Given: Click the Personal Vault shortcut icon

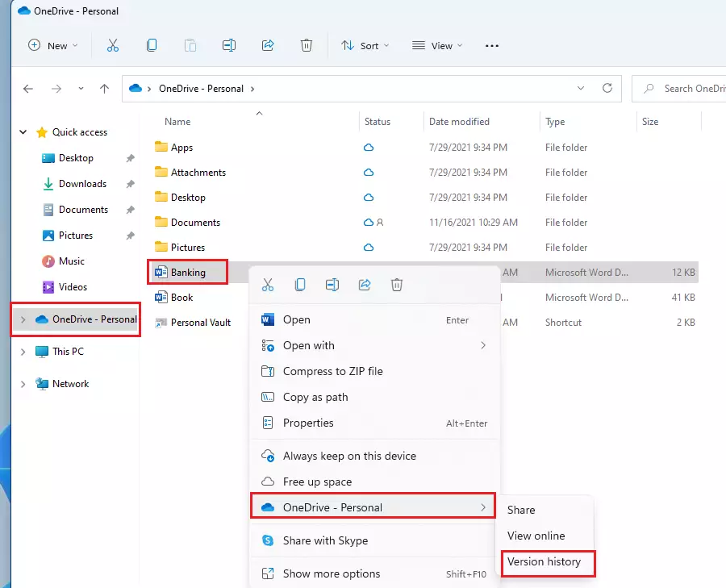Looking at the screenshot, I should click(x=161, y=323).
